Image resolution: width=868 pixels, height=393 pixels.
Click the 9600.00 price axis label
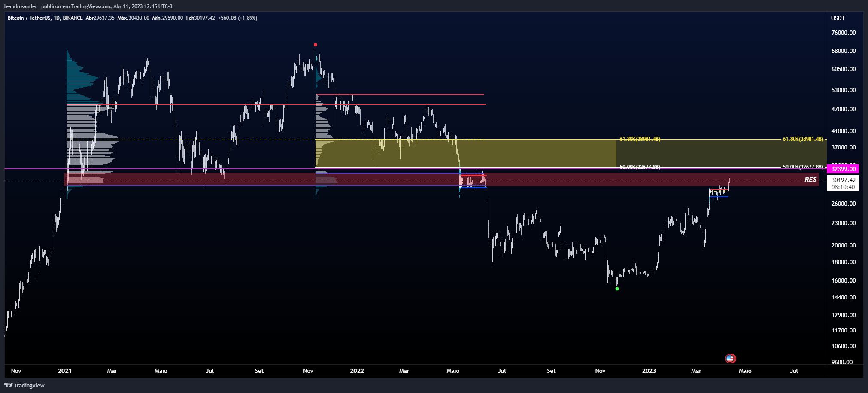(x=842, y=362)
